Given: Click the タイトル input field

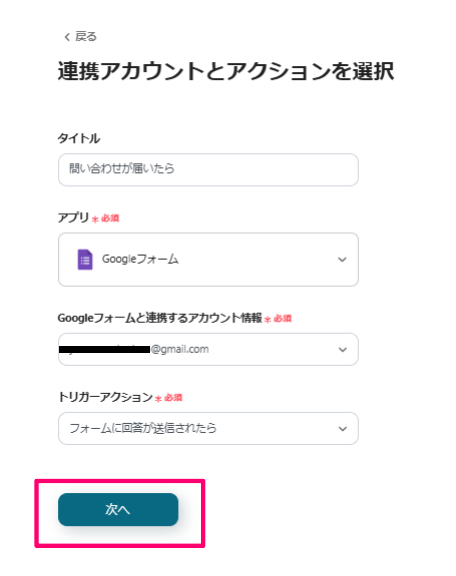Looking at the screenshot, I should pos(208,170).
